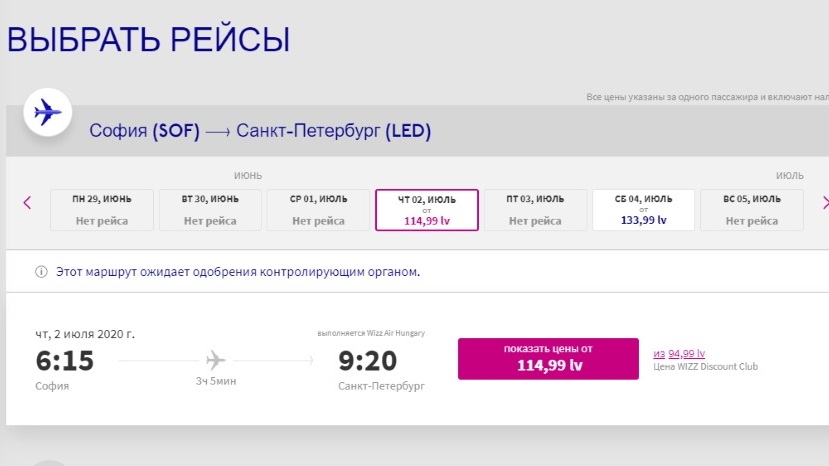Click the info icon by the approval notice

point(41,271)
